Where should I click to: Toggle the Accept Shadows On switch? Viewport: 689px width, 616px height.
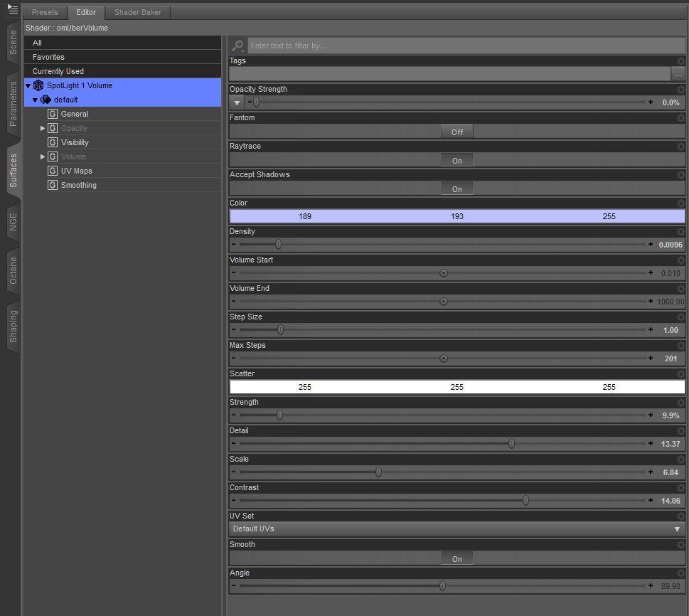[457, 189]
